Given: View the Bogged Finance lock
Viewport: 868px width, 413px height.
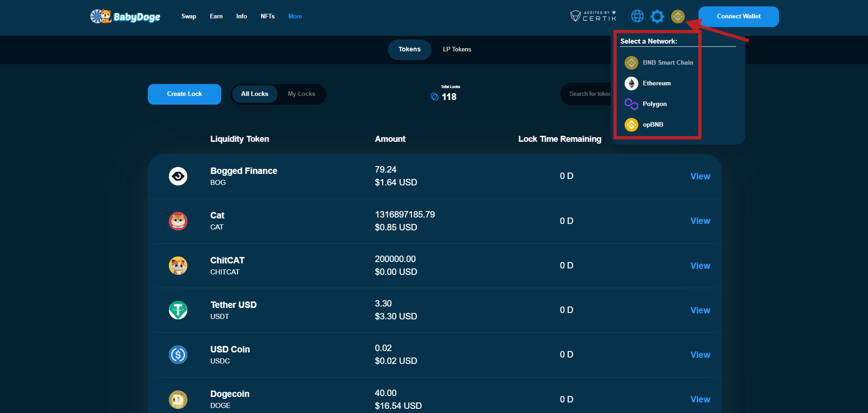Looking at the screenshot, I should coord(700,176).
